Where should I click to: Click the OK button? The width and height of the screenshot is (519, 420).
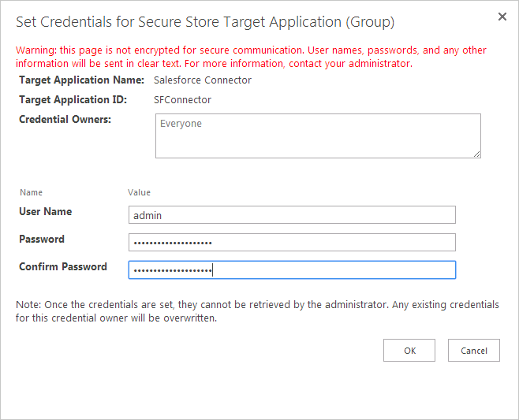pyautogui.click(x=409, y=351)
